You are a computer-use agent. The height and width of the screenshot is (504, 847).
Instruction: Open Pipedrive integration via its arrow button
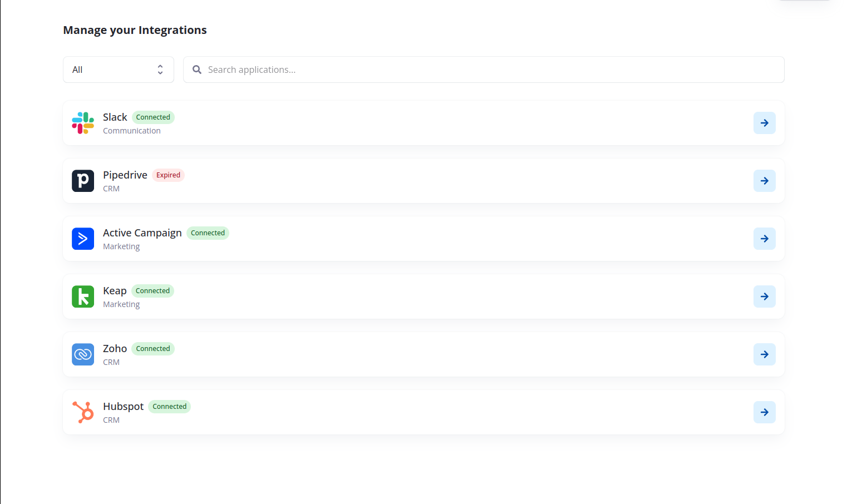coord(765,181)
